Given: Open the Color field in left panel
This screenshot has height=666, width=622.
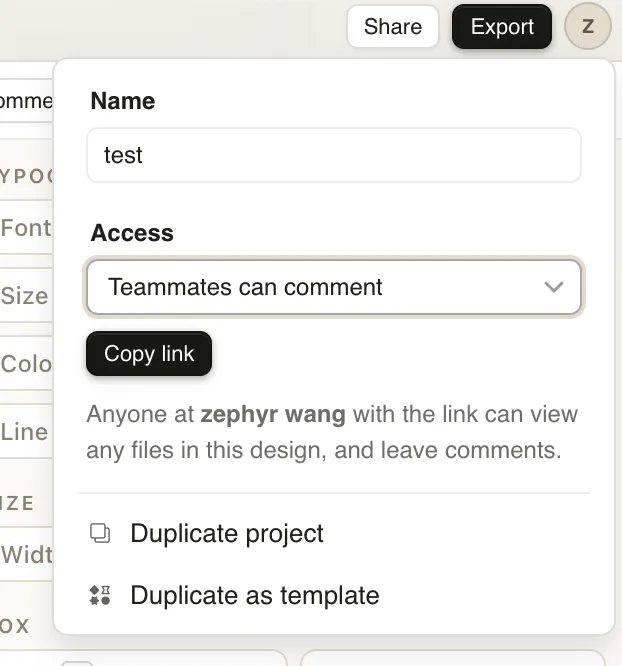Looking at the screenshot, I should pos(26,363).
